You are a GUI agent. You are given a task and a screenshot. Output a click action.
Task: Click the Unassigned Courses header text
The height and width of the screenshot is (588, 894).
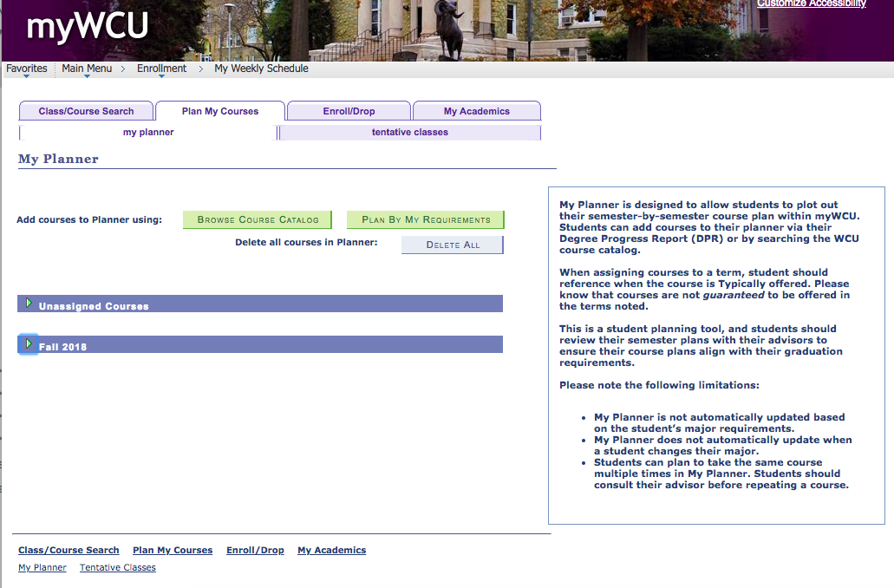pyautogui.click(x=94, y=306)
